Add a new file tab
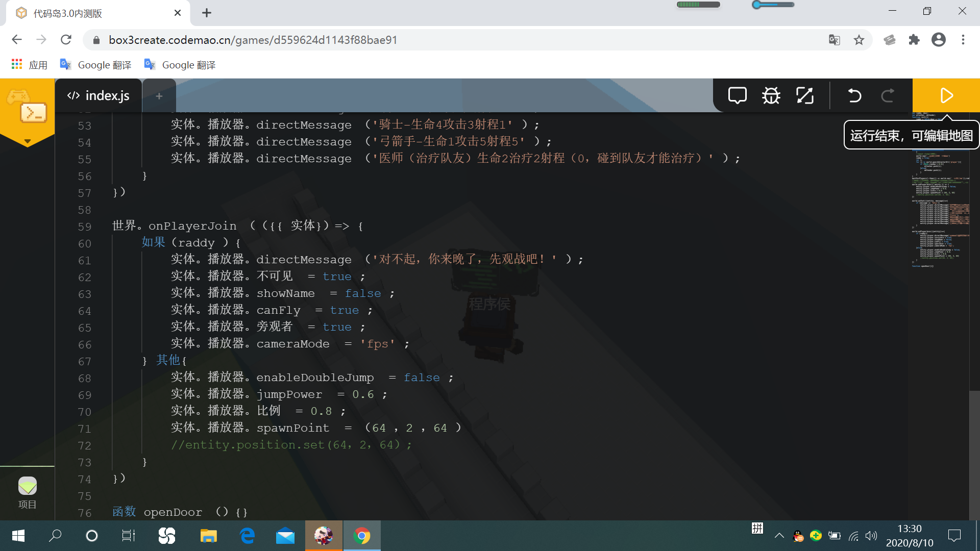Image resolution: width=980 pixels, height=551 pixels. coord(159,96)
